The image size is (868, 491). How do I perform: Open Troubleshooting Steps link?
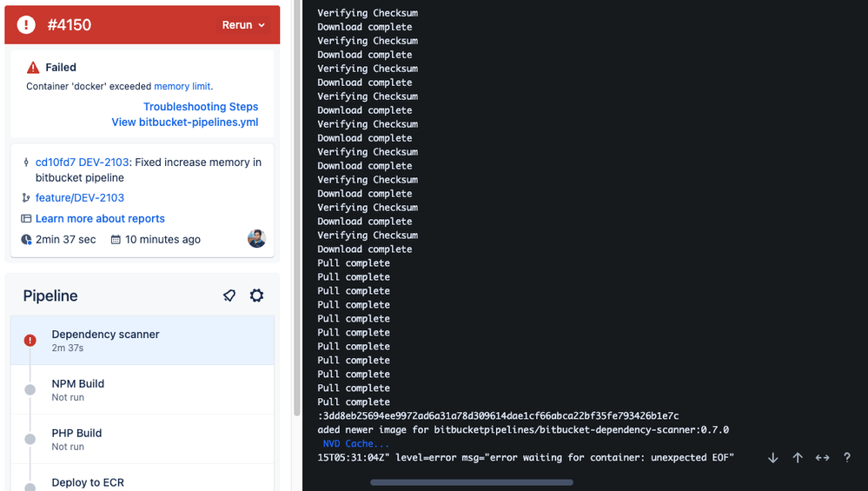coord(201,106)
